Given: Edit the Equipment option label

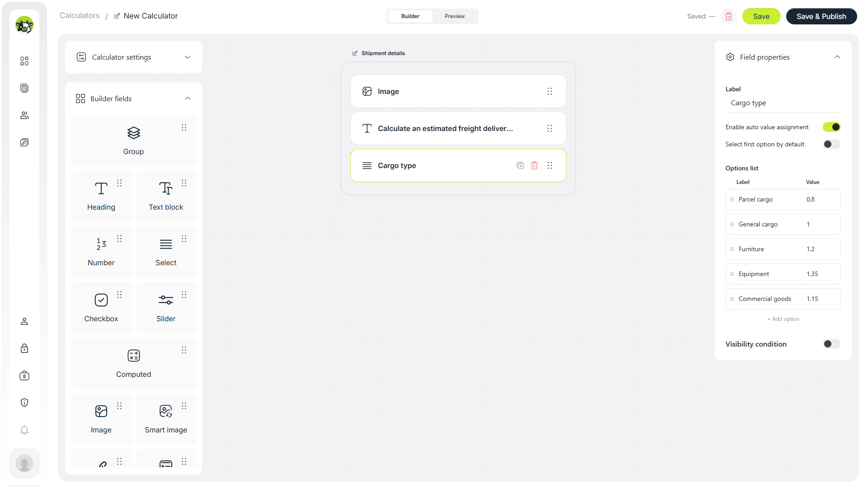Looking at the screenshot, I should click(768, 274).
